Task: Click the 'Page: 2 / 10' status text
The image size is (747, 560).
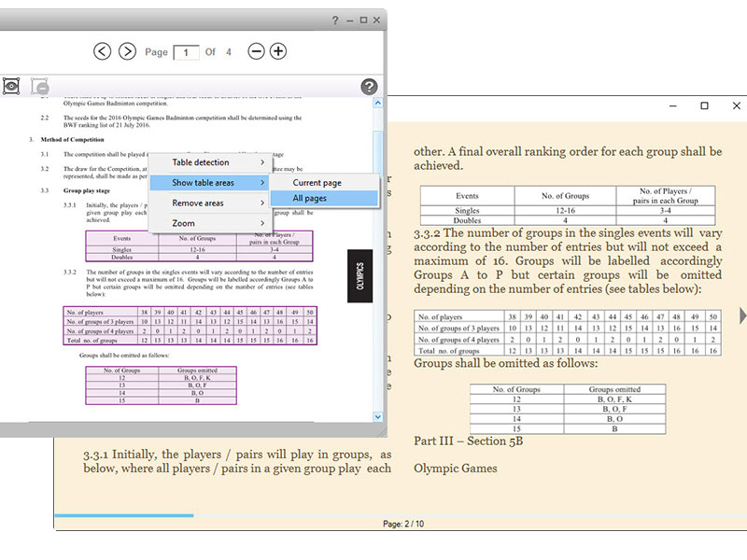Action: pos(403,524)
